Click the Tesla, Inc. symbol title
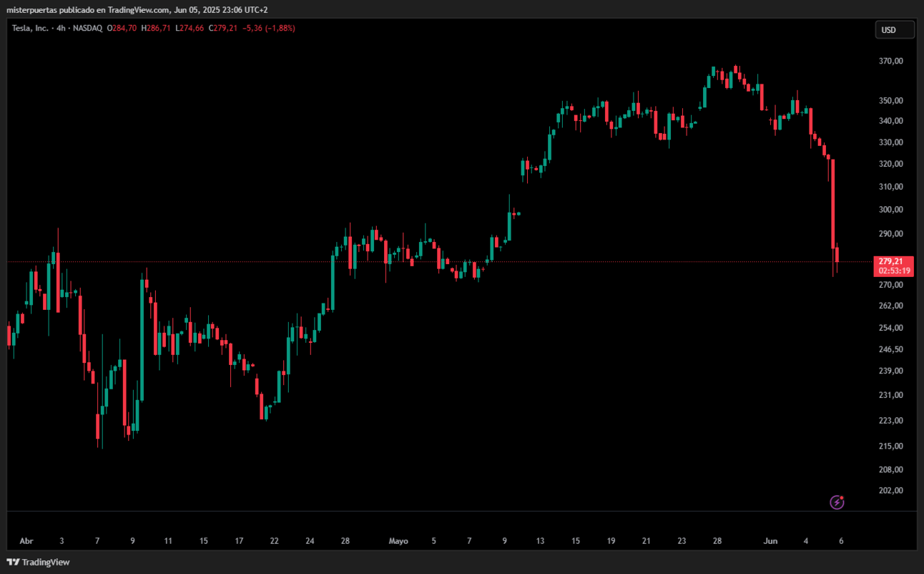This screenshot has height=574, width=924. click(30, 29)
